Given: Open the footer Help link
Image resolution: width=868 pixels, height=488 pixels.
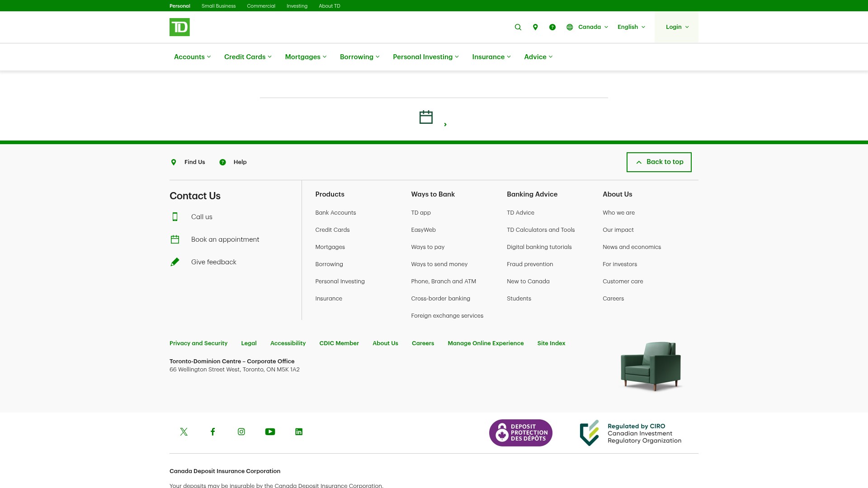Looking at the screenshot, I should point(240,162).
